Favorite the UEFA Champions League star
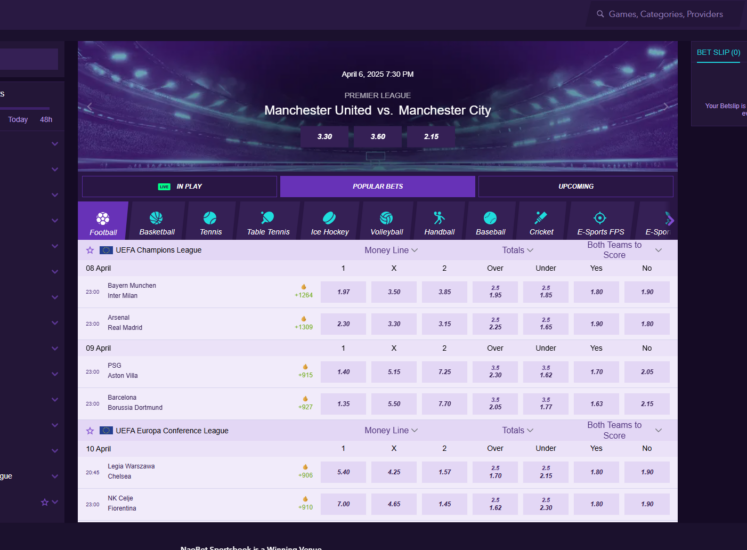747x550 pixels. point(90,250)
